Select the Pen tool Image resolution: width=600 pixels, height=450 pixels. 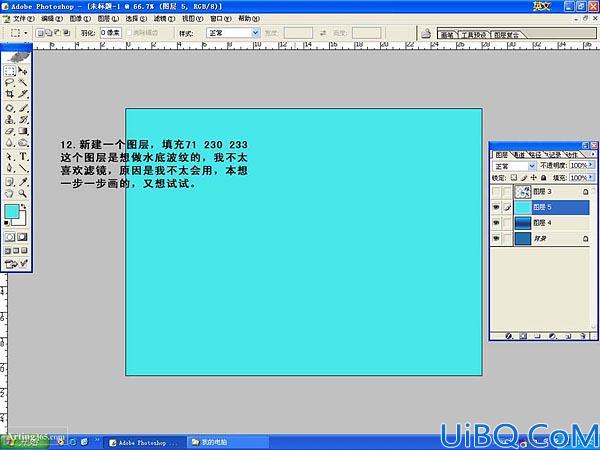click(10, 168)
